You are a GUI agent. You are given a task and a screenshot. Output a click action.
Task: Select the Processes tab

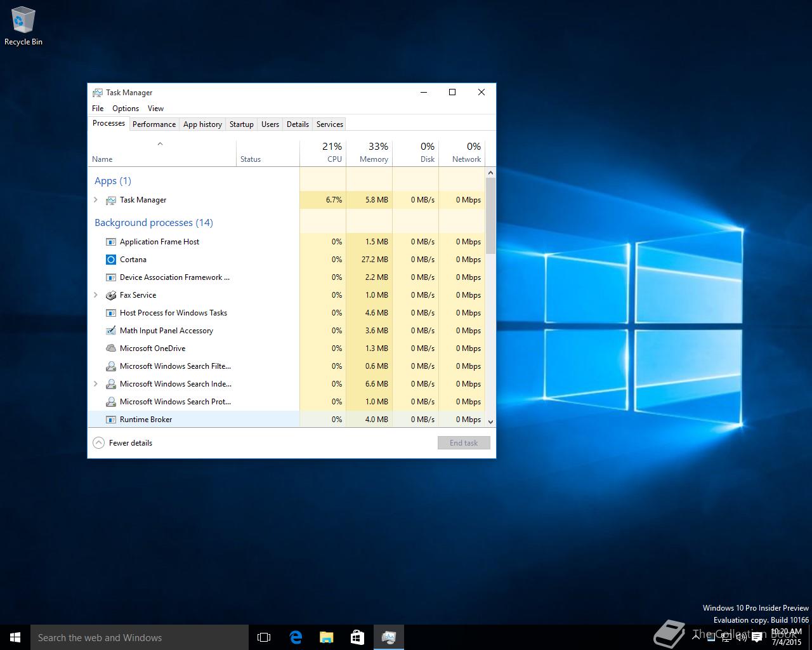tap(108, 123)
